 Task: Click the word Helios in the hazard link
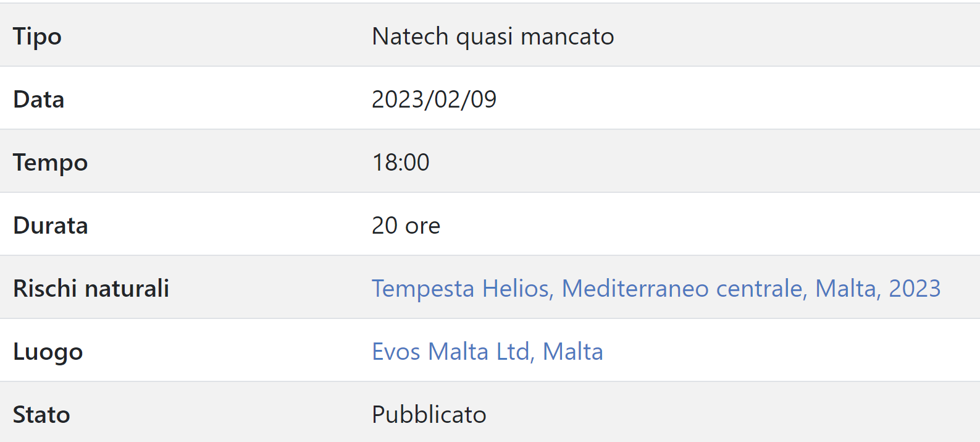pos(517,289)
